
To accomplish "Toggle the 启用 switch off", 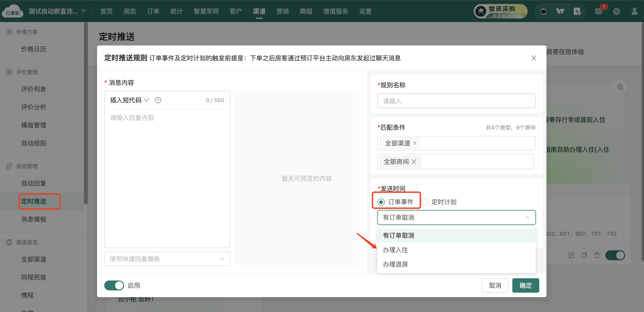I will 114,285.
